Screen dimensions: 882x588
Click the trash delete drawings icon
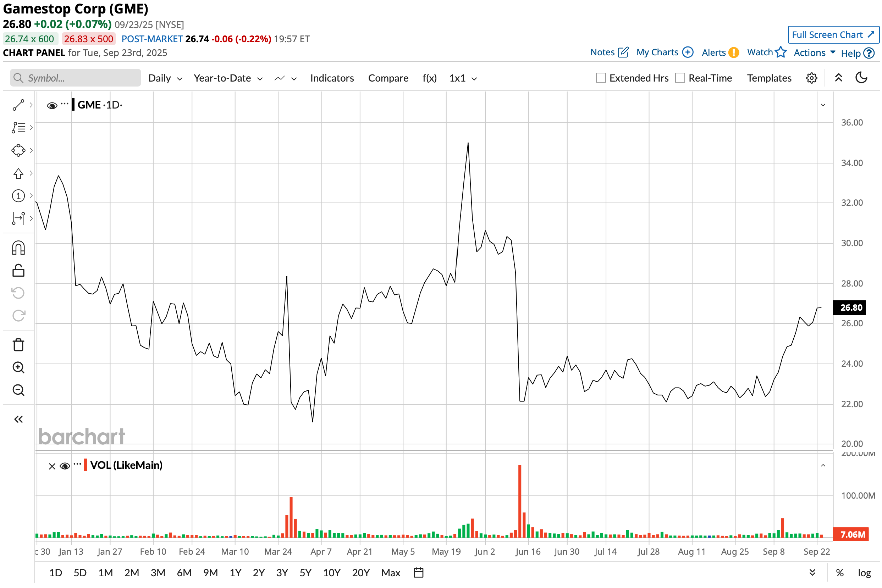pyautogui.click(x=18, y=345)
